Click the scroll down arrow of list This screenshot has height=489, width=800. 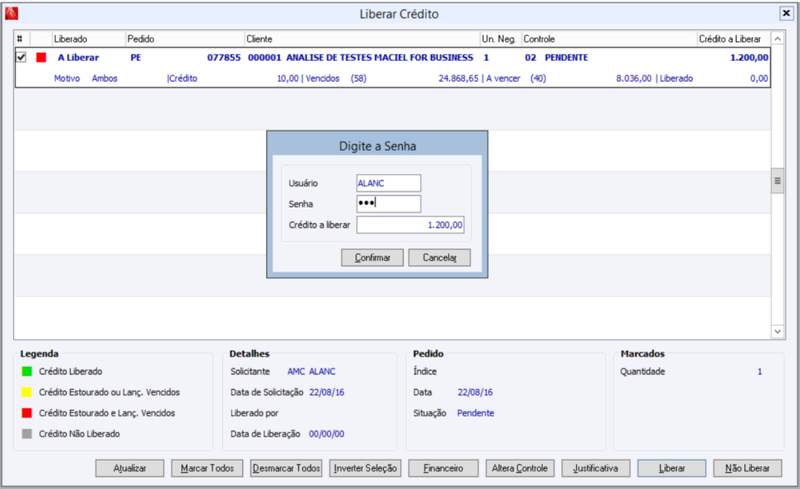point(777,331)
